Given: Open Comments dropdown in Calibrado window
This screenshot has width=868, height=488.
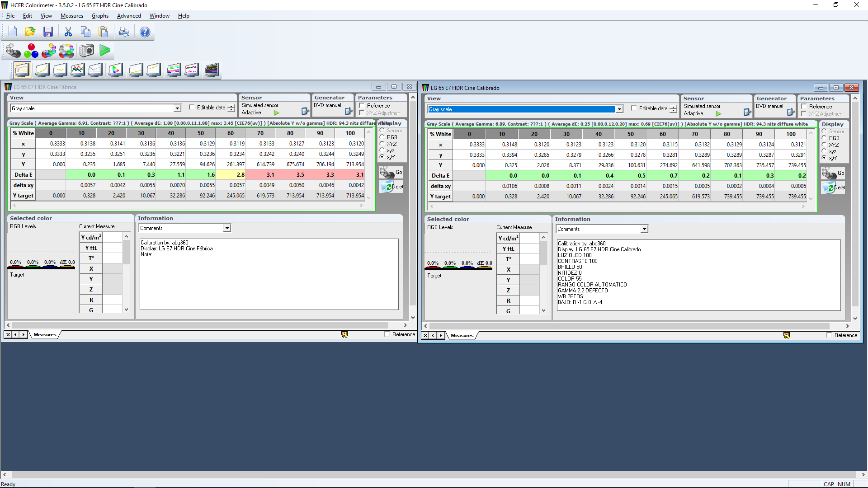Looking at the screenshot, I should [644, 229].
